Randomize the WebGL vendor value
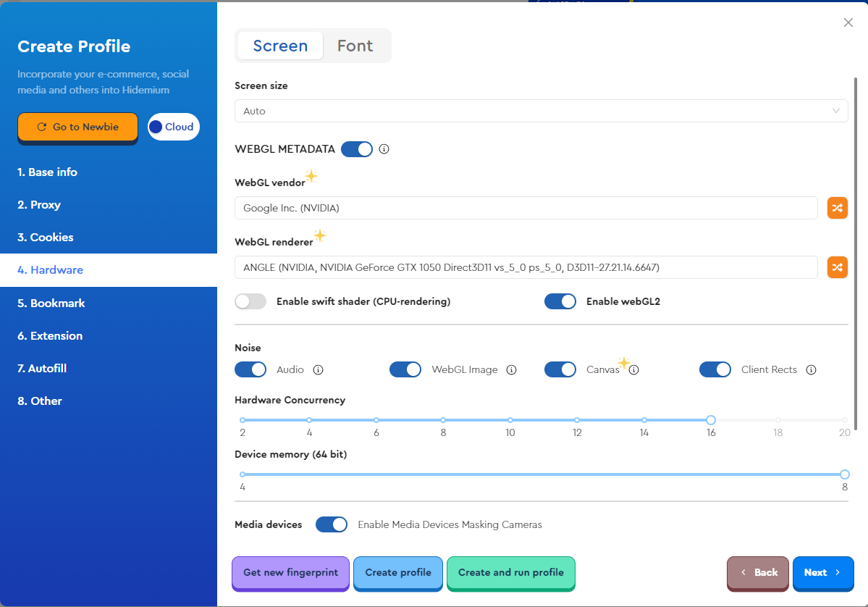The image size is (868, 607). pyautogui.click(x=837, y=208)
